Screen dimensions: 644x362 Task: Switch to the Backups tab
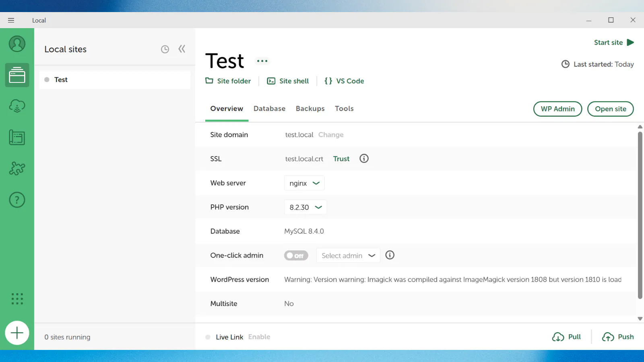[310, 109]
